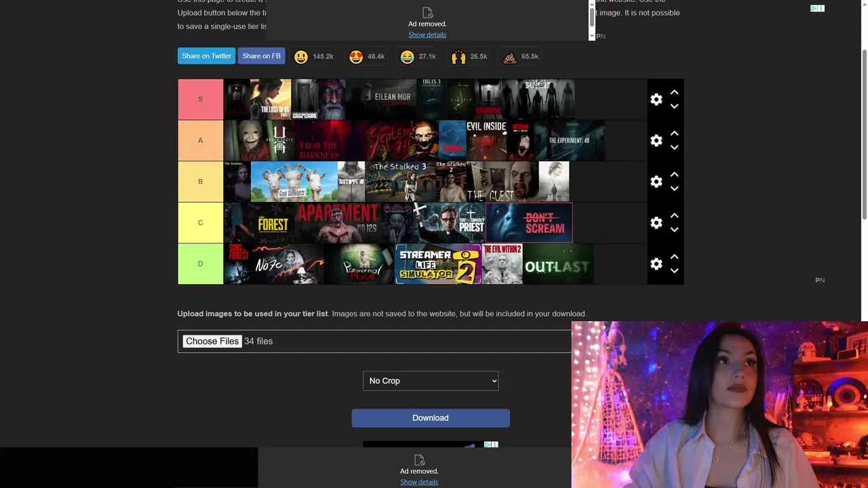Select Outlast thumbnail in D tier
The height and width of the screenshot is (488, 868).
[x=557, y=264]
